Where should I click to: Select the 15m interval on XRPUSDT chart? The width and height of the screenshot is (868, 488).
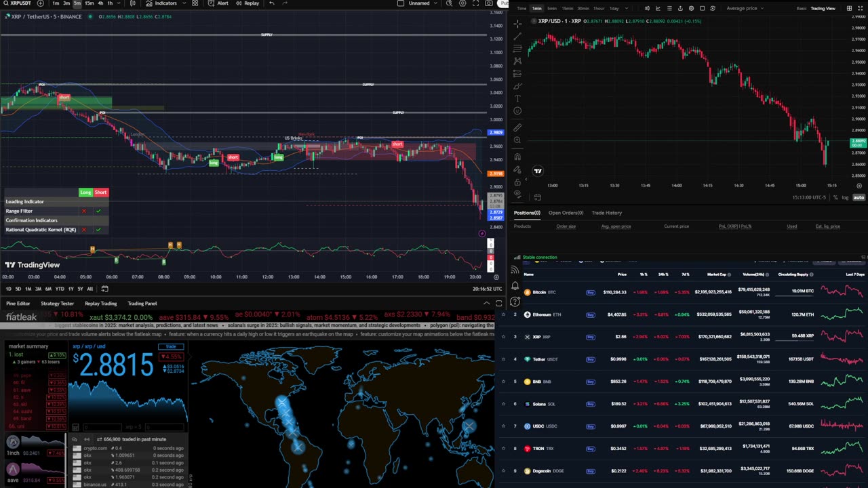pyautogui.click(x=89, y=3)
